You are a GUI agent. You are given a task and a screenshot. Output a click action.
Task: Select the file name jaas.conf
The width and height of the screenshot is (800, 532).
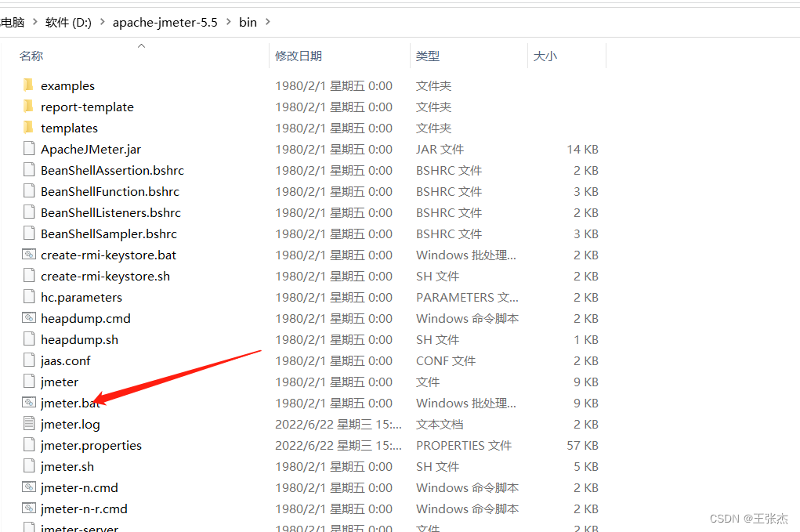coord(65,360)
